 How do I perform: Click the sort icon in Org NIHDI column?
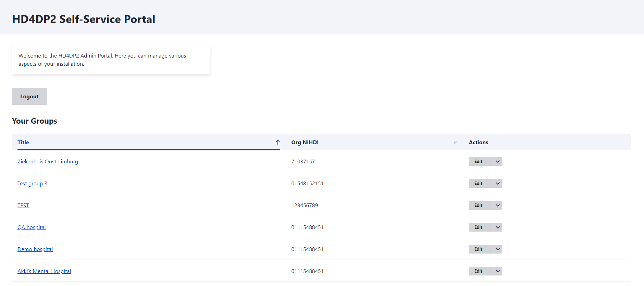click(x=455, y=142)
